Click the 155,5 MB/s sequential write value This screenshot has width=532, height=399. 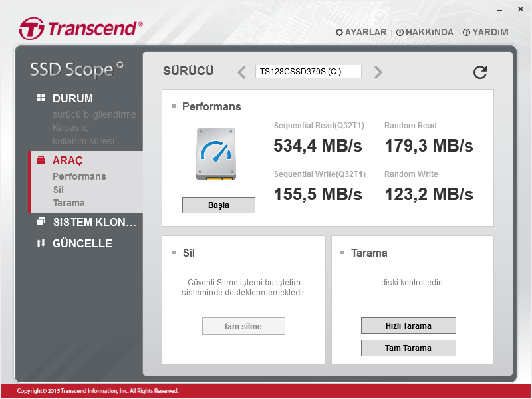[x=318, y=194]
